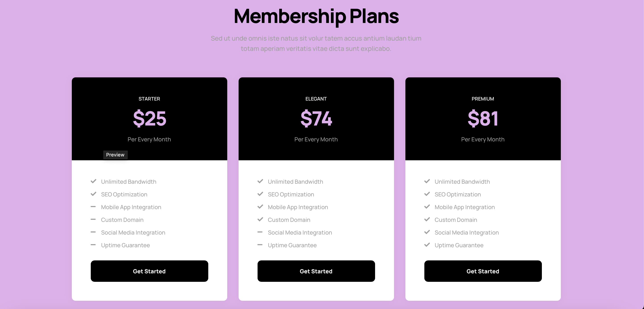
Task: Click Per Every Month text under the $81 price
Action: 483,139
